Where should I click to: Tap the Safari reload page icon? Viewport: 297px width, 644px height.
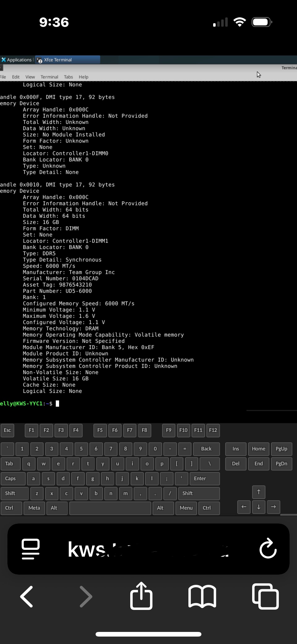(x=268, y=549)
